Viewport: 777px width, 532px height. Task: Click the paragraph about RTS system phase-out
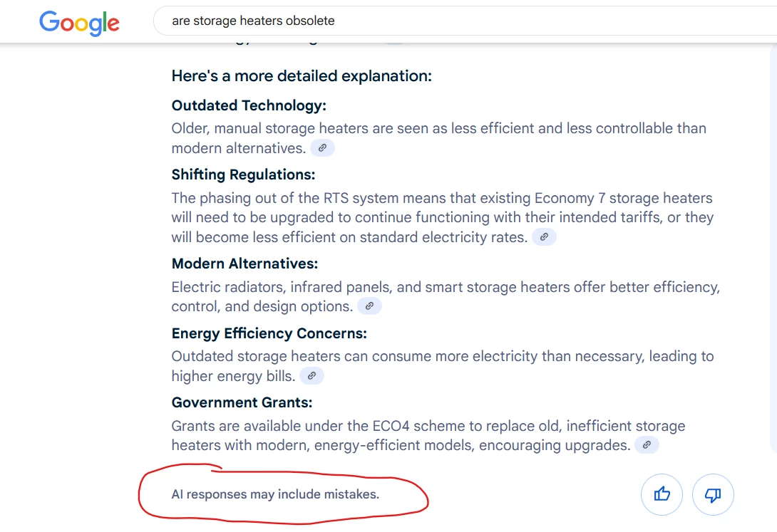[x=442, y=217]
